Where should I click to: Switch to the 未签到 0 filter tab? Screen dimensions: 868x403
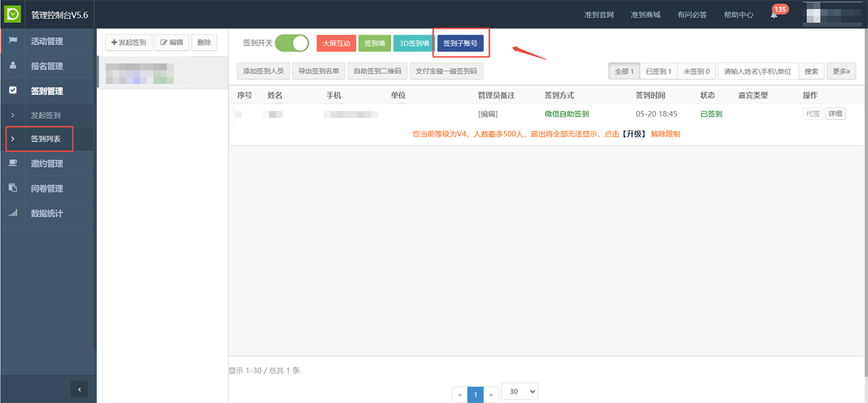[x=696, y=71]
